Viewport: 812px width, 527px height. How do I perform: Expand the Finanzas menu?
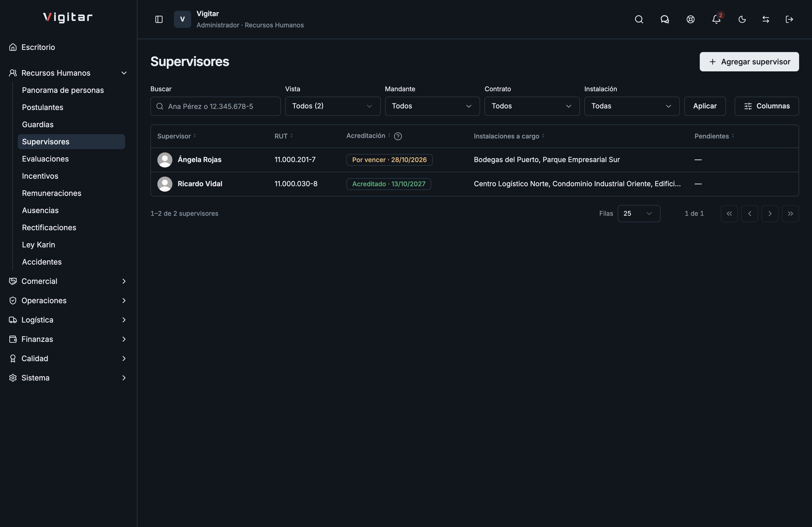click(68, 339)
